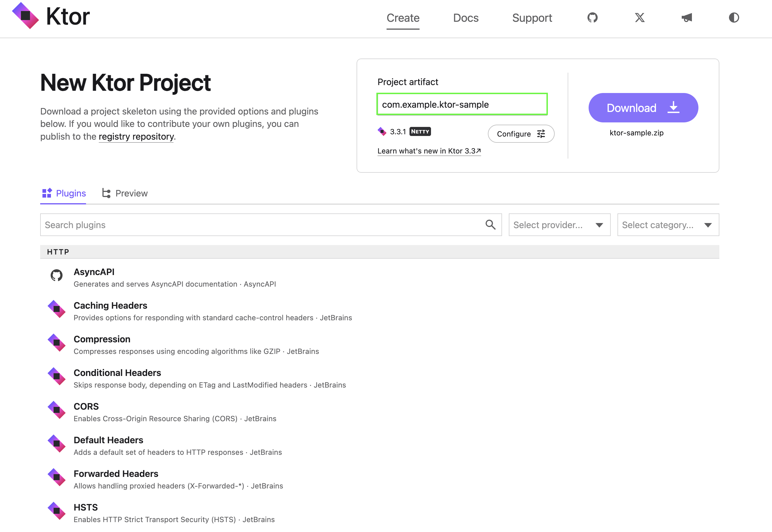This screenshot has height=532, width=772.
Task: Focus the Project artifact text field
Action: pyautogui.click(x=462, y=104)
